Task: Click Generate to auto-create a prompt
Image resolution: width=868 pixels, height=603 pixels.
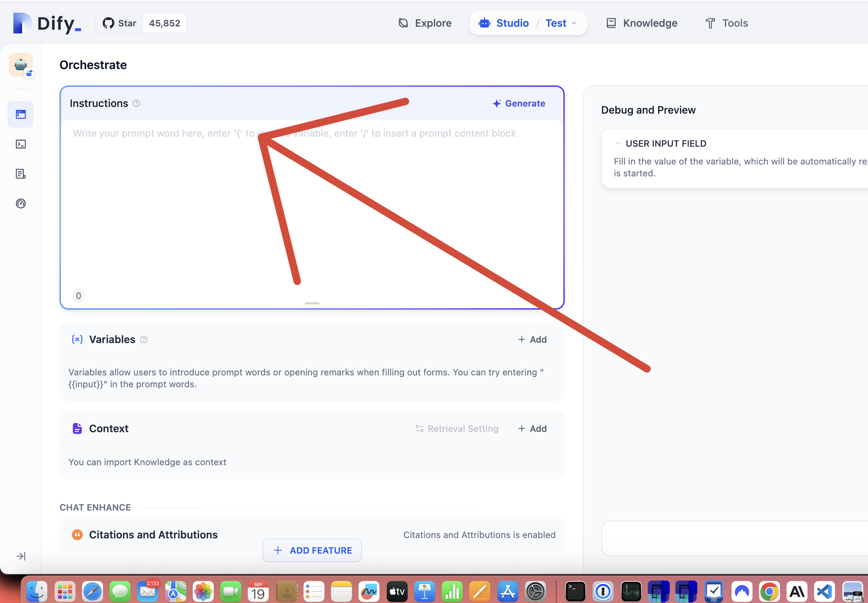Action: pyautogui.click(x=519, y=103)
